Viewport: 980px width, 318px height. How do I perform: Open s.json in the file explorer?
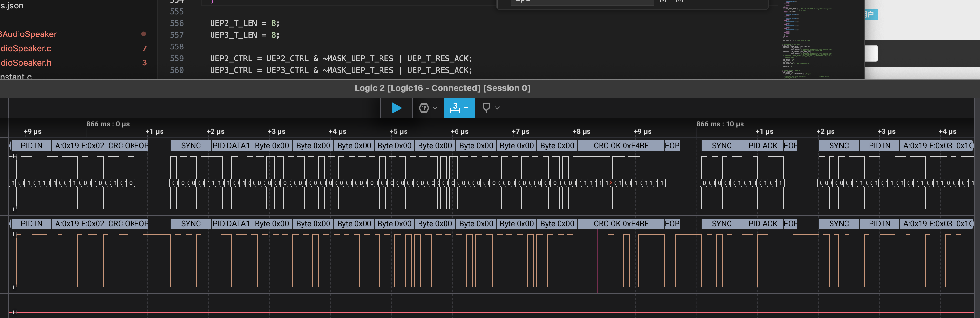[x=12, y=6]
